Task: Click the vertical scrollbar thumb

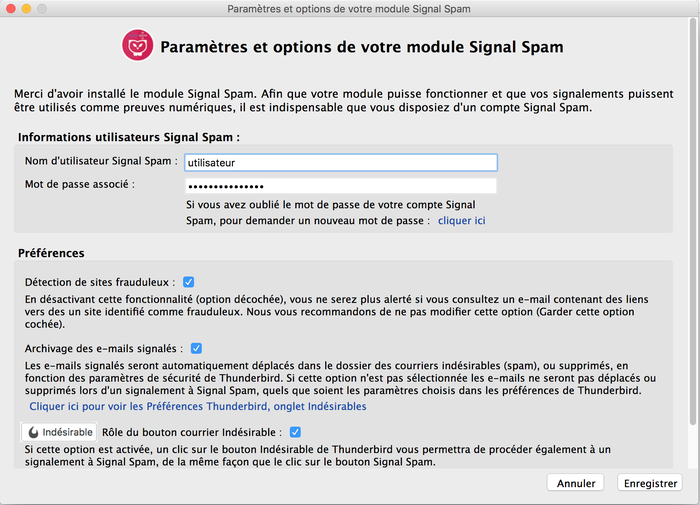Action: tap(692, 223)
